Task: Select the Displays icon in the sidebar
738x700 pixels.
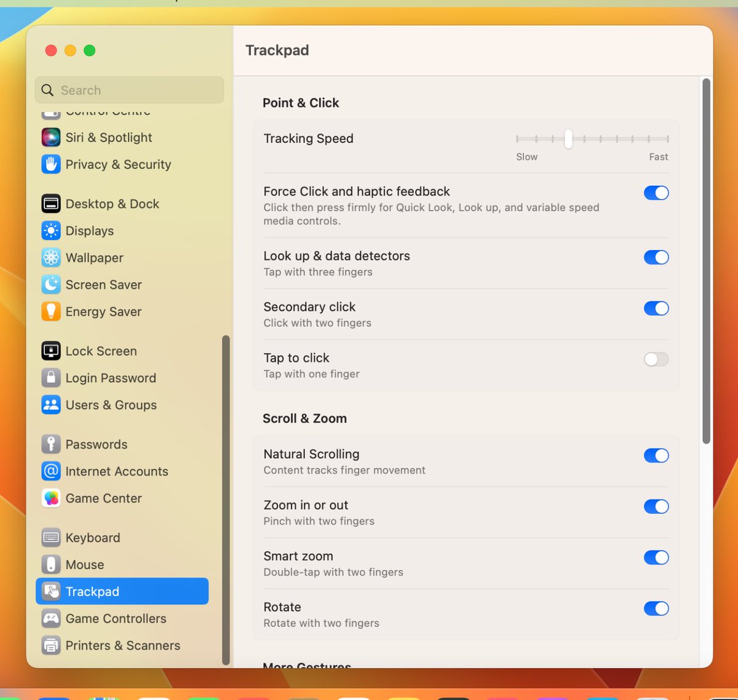Action: point(50,231)
